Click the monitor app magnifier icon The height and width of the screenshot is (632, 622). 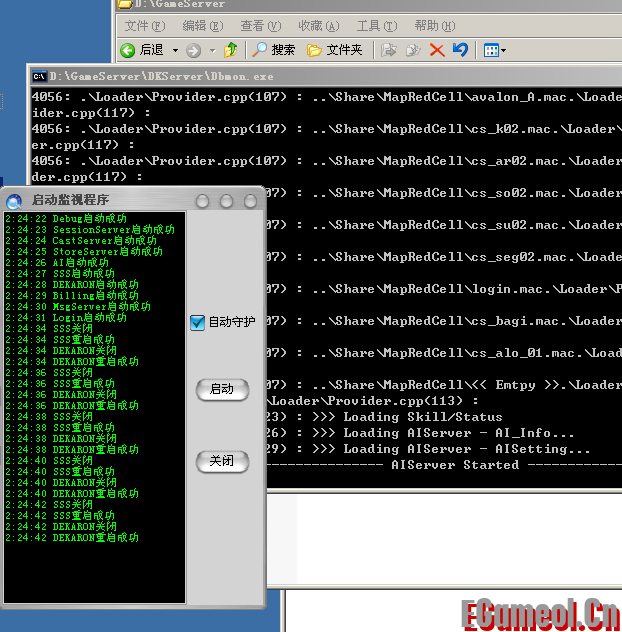click(14, 201)
